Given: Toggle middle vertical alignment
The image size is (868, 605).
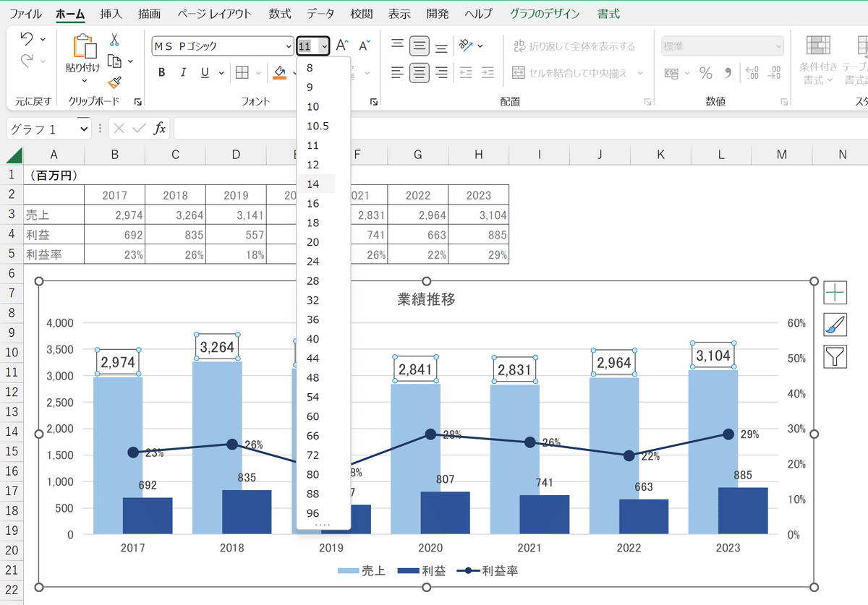Looking at the screenshot, I should (x=419, y=46).
